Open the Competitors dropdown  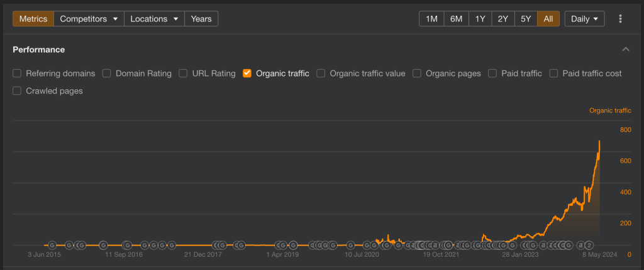tap(89, 19)
